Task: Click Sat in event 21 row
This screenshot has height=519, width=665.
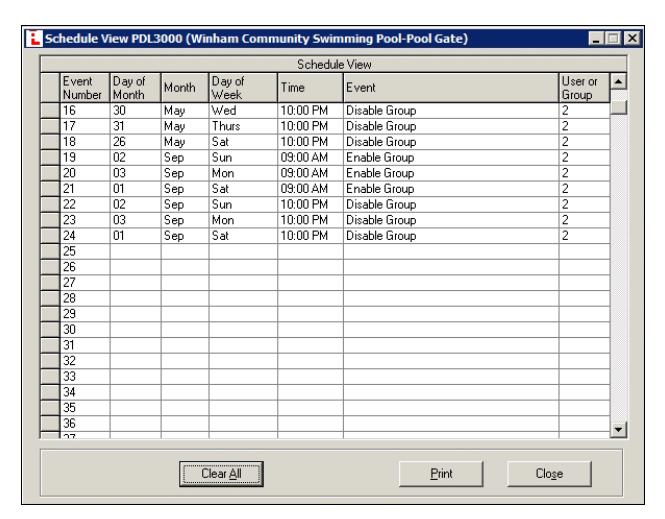Action: click(243, 189)
